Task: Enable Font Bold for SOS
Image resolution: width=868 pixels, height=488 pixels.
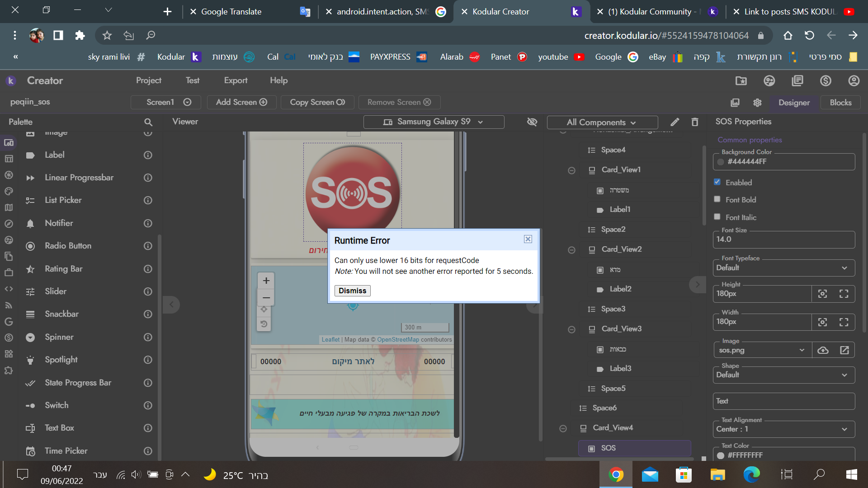Action: [717, 199]
